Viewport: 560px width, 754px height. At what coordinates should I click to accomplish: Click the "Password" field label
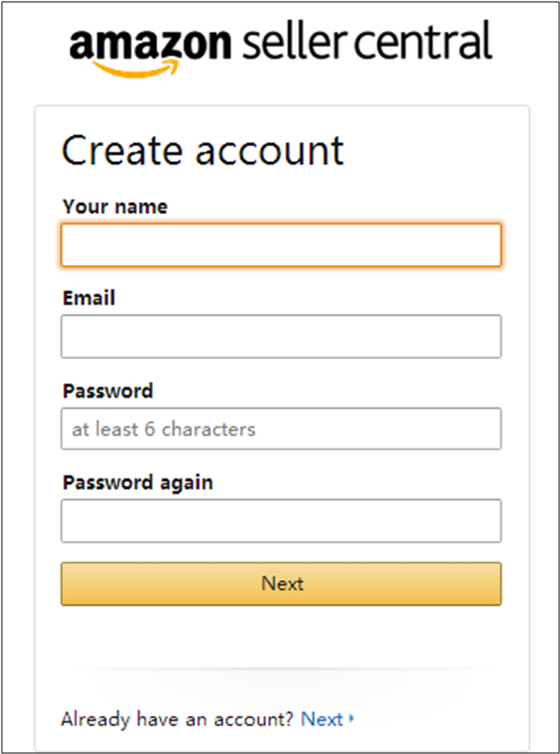tap(108, 391)
